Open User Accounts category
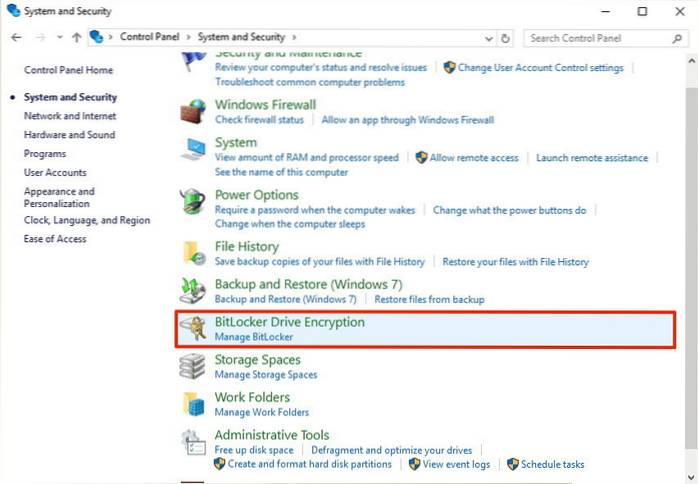698x484 pixels. tap(55, 172)
